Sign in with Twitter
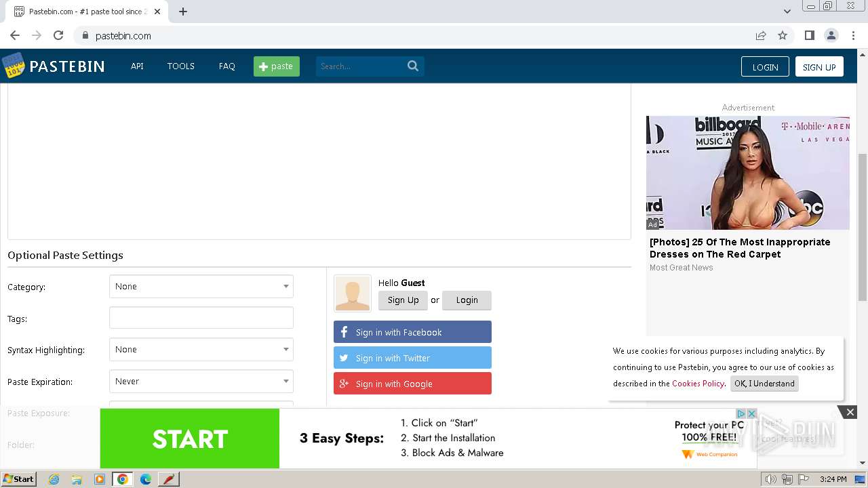This screenshot has width=868, height=488. click(412, 358)
